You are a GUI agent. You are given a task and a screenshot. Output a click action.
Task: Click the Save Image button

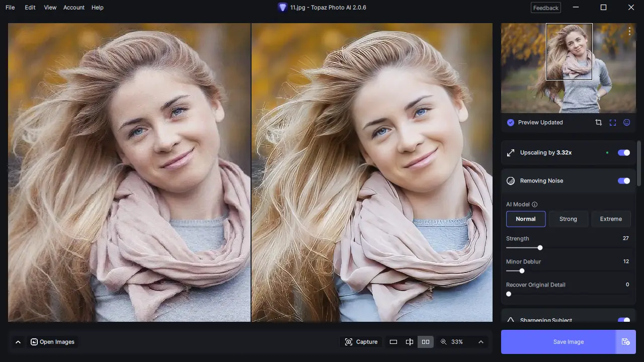click(558, 342)
